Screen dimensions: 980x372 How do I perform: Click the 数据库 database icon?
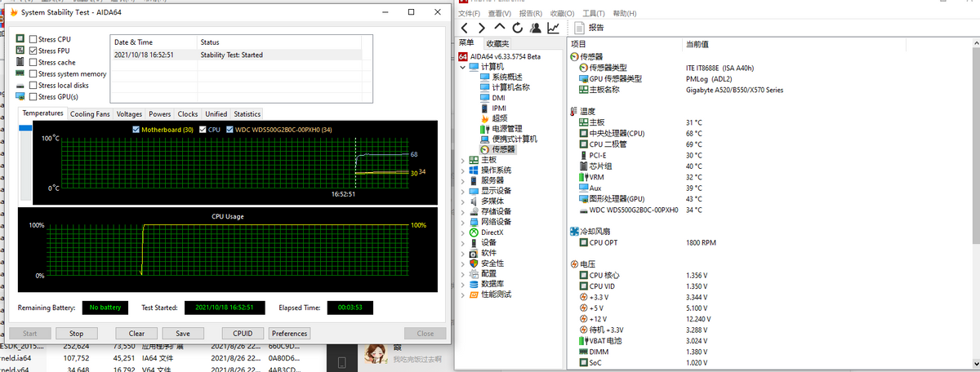point(474,284)
